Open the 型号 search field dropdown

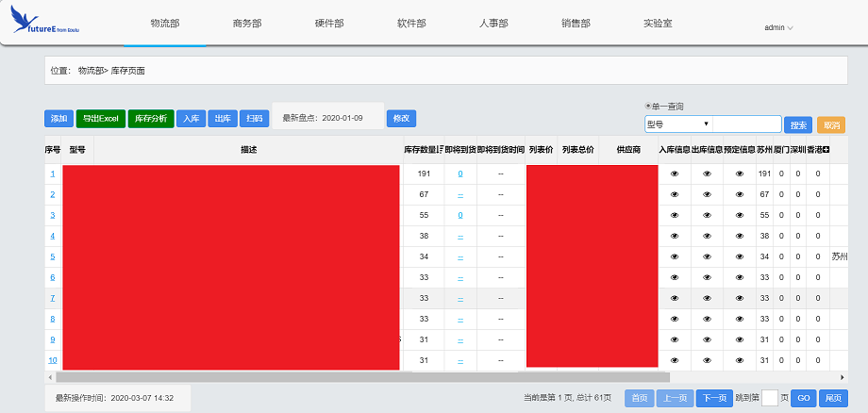[677, 124]
